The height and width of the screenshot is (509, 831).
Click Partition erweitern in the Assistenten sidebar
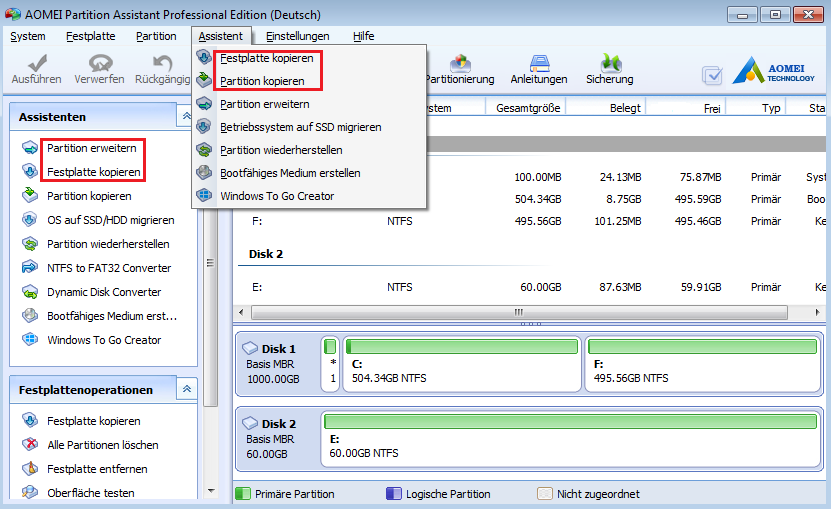tap(92, 148)
